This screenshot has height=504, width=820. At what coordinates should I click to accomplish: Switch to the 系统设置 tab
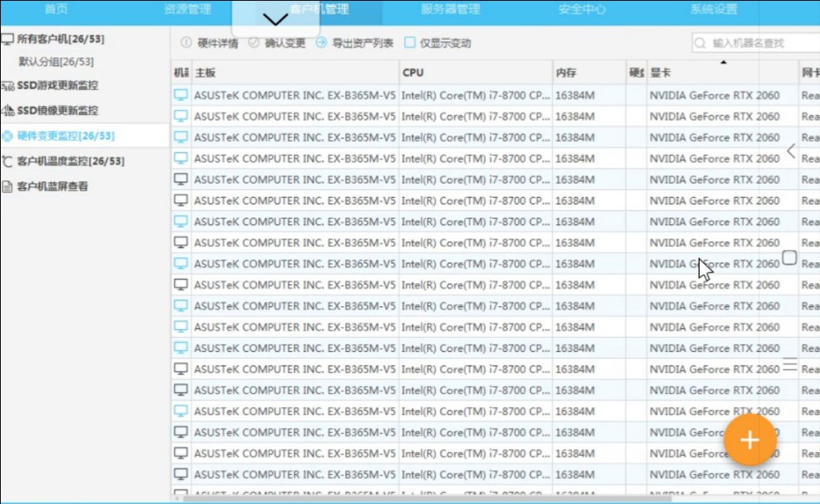pyautogui.click(x=714, y=9)
